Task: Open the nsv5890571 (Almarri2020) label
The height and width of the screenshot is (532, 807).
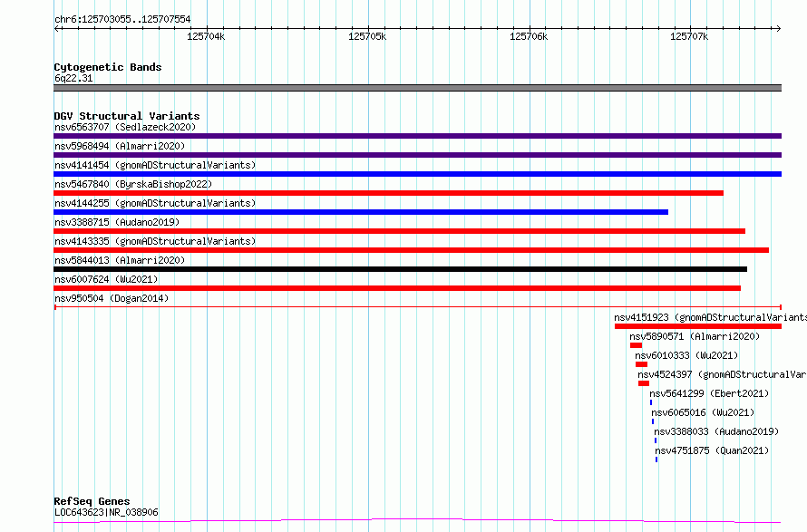Action: click(695, 336)
